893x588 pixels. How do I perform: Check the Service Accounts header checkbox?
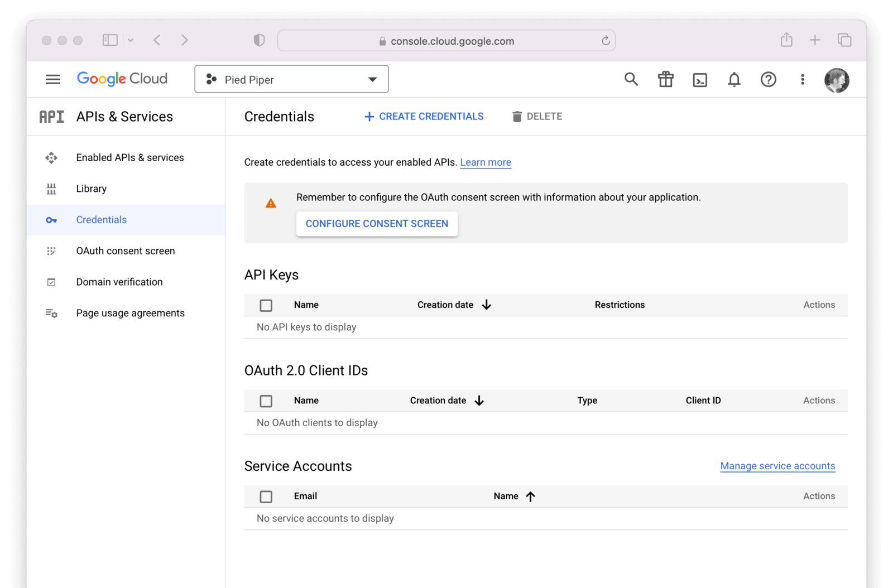coord(266,497)
